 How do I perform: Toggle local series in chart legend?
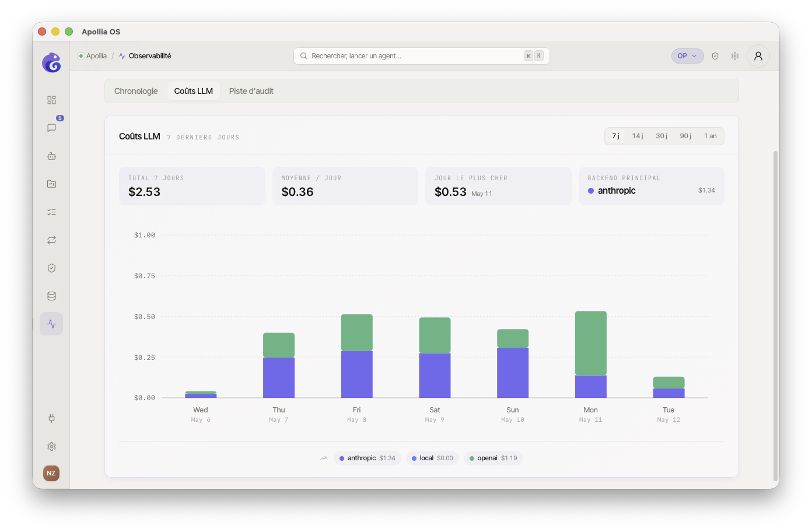pyautogui.click(x=432, y=458)
